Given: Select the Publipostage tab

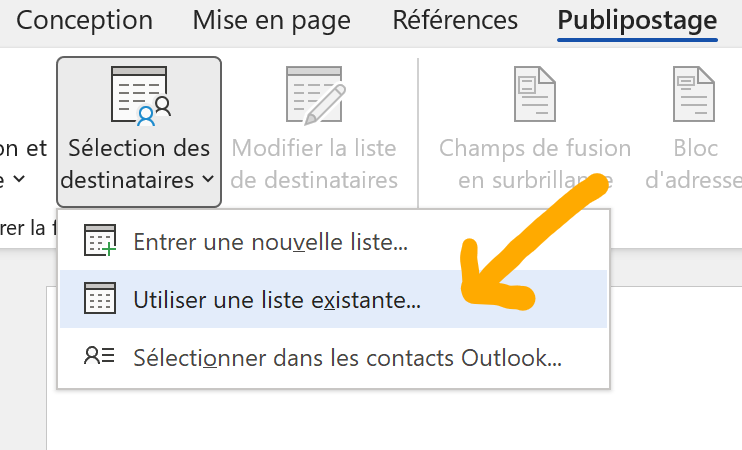Looking at the screenshot, I should 637,22.
